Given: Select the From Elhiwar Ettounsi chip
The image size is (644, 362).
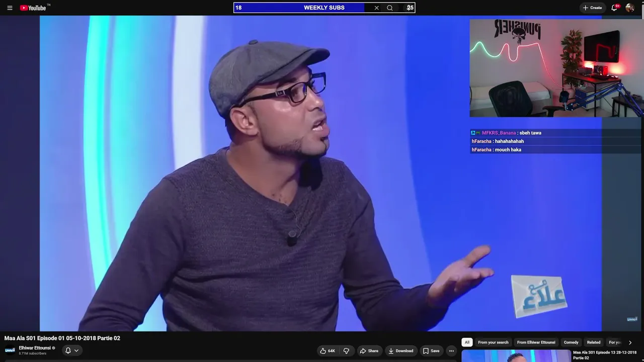Looking at the screenshot, I should (536, 342).
